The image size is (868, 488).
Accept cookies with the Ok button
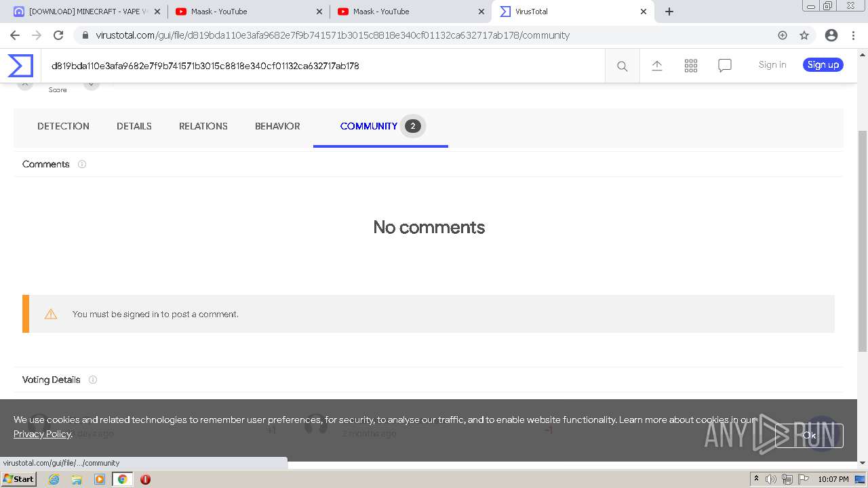810,436
